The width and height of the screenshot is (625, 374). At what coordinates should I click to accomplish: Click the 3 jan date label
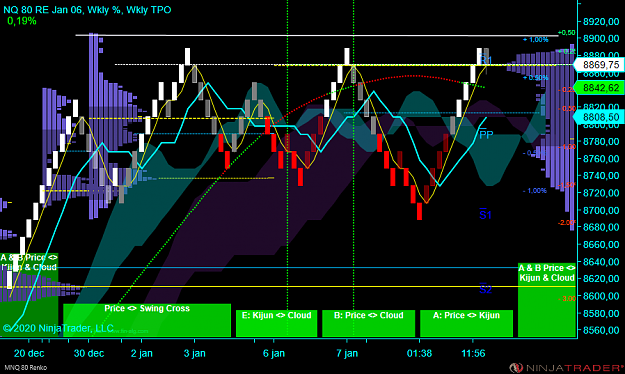pyautogui.click(x=195, y=353)
